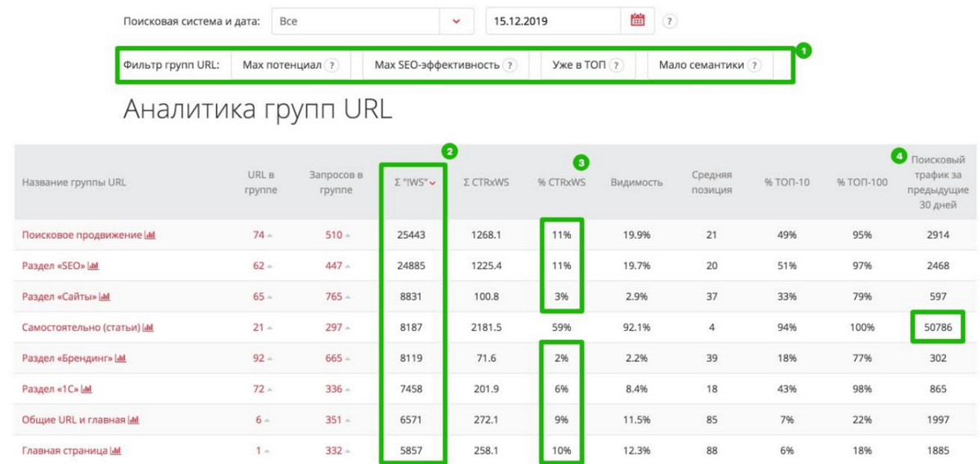Click the help icon next to date
The width and height of the screenshot is (980, 464).
click(669, 22)
